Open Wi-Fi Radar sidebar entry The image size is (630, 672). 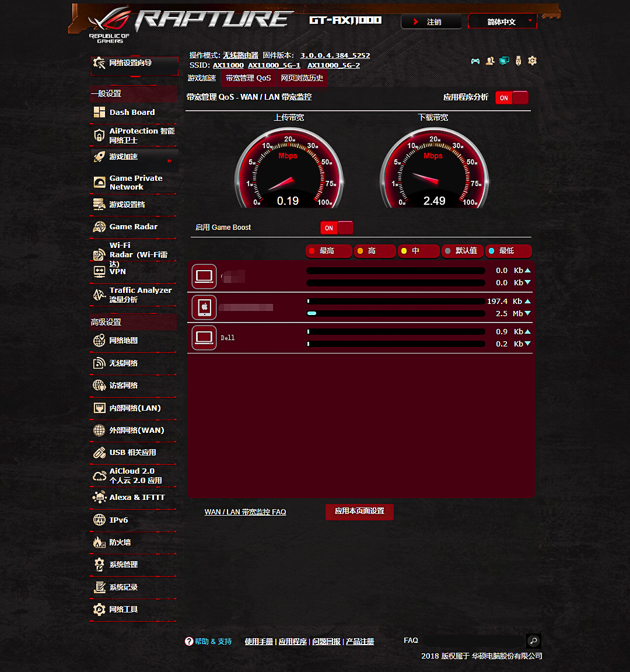pos(134,254)
